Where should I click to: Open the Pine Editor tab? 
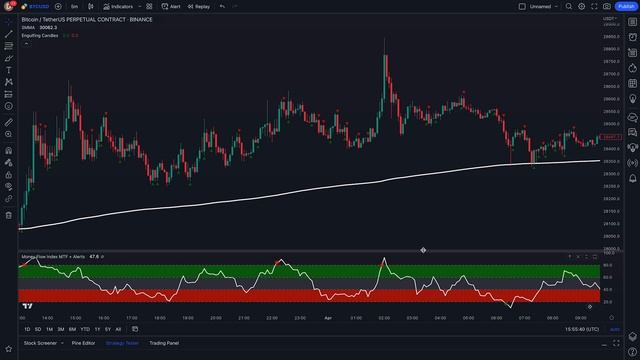[x=83, y=343]
